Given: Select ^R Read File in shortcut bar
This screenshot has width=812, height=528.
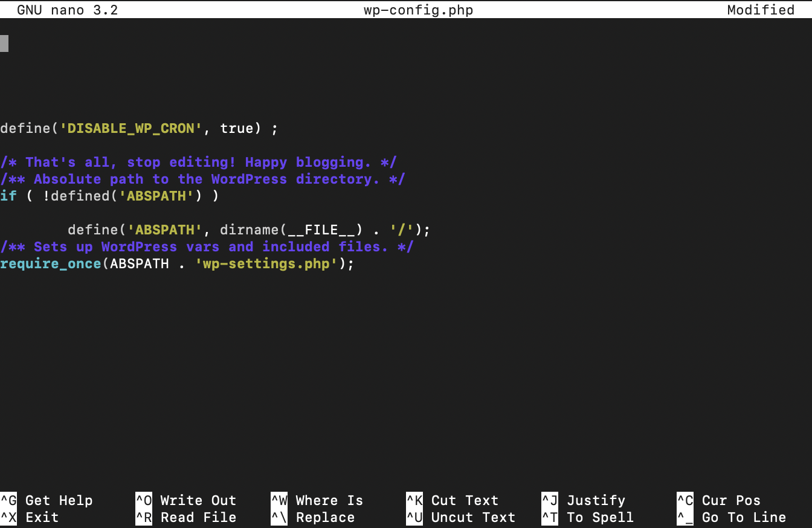Looking at the screenshot, I should (x=185, y=517).
